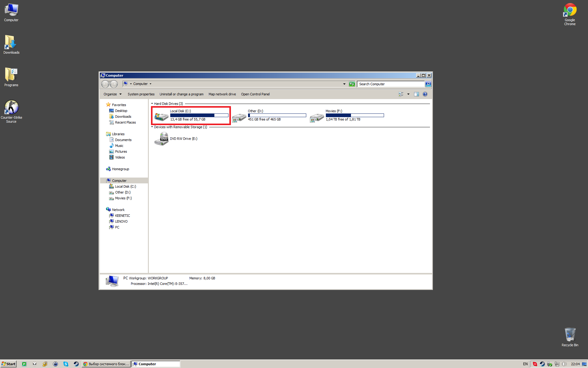Toggle the preview pane icon

(416, 94)
